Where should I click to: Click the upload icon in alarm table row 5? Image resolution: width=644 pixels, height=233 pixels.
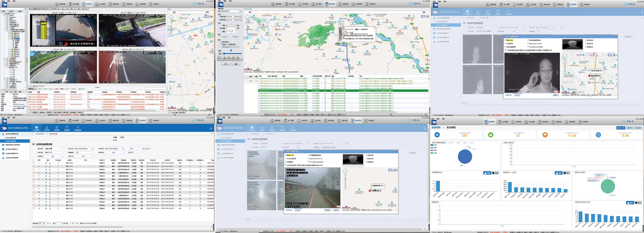pos(50,176)
